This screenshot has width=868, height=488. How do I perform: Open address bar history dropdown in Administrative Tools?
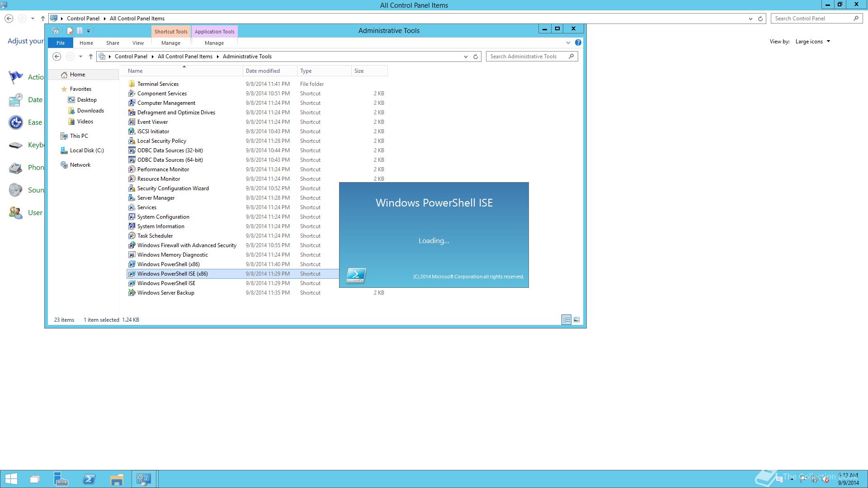point(466,56)
